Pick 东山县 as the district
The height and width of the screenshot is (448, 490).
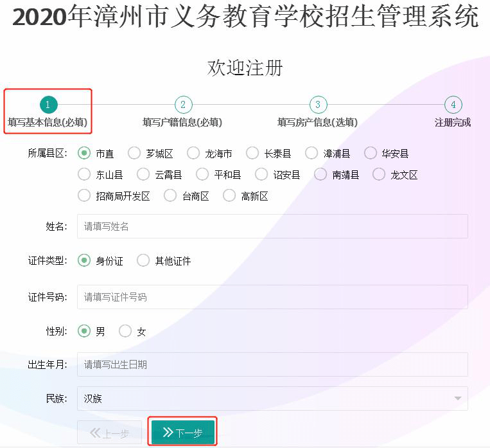(x=84, y=175)
